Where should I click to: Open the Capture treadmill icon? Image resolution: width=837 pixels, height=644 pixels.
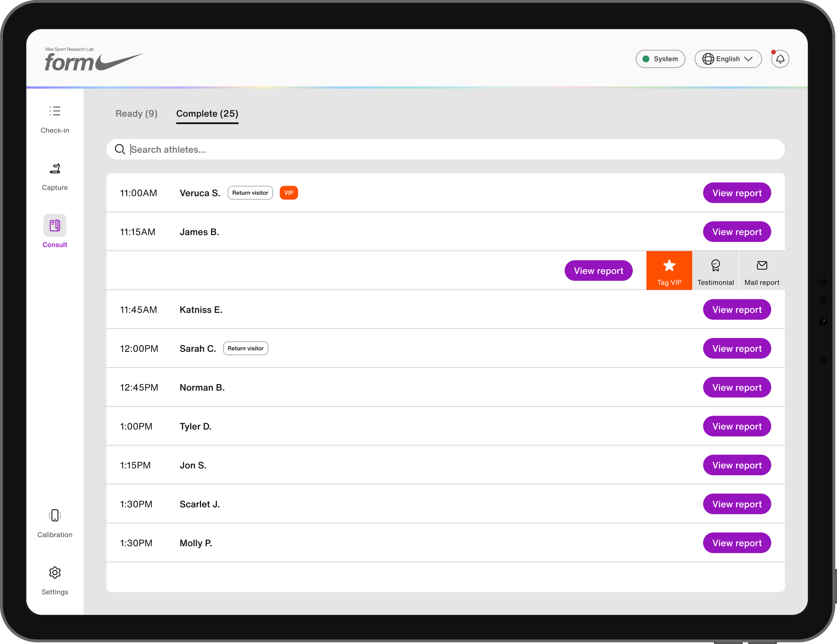(55, 168)
